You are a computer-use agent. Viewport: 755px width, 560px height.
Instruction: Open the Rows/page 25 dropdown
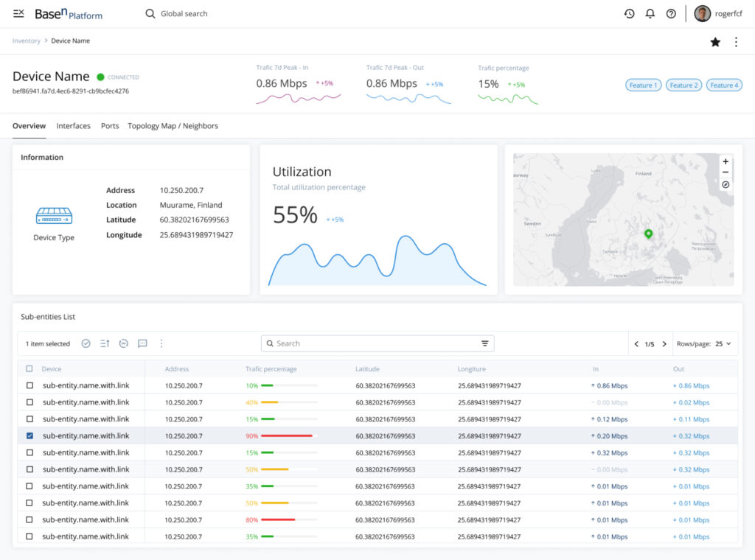pyautogui.click(x=723, y=343)
